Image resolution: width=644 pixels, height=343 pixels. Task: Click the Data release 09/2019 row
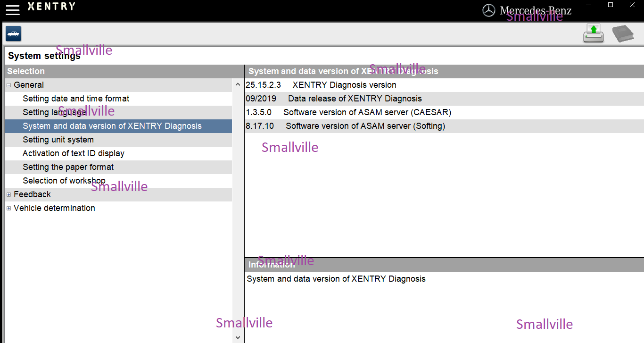point(444,99)
